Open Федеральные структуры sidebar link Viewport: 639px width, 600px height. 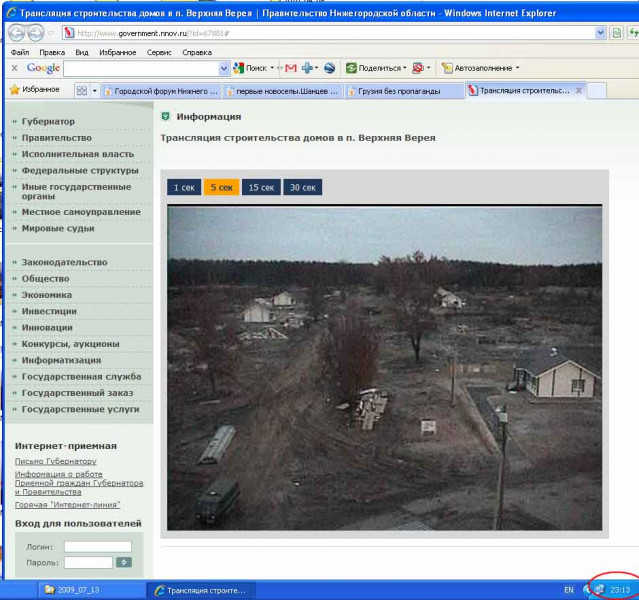point(80,170)
